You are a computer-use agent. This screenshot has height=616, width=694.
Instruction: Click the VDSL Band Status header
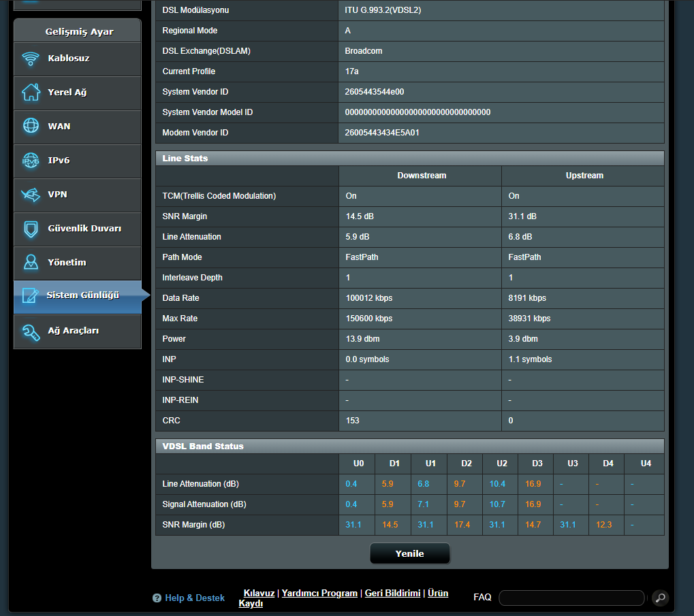[410, 447]
